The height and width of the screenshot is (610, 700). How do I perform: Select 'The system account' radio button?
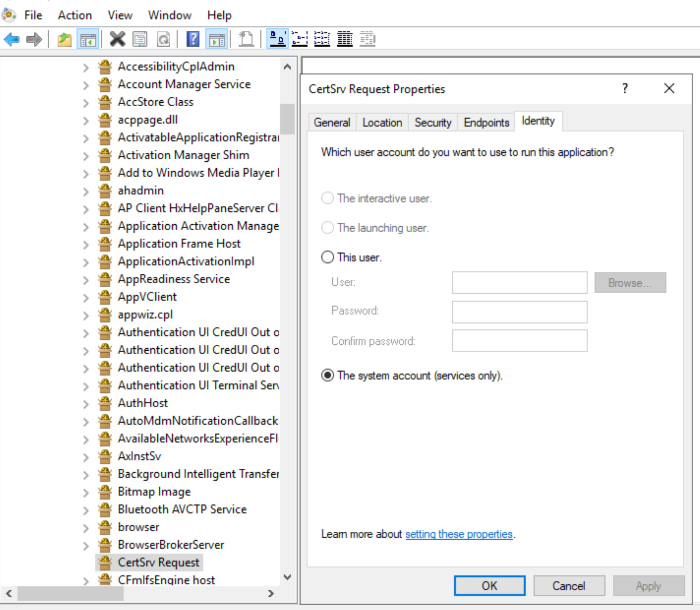(328, 375)
